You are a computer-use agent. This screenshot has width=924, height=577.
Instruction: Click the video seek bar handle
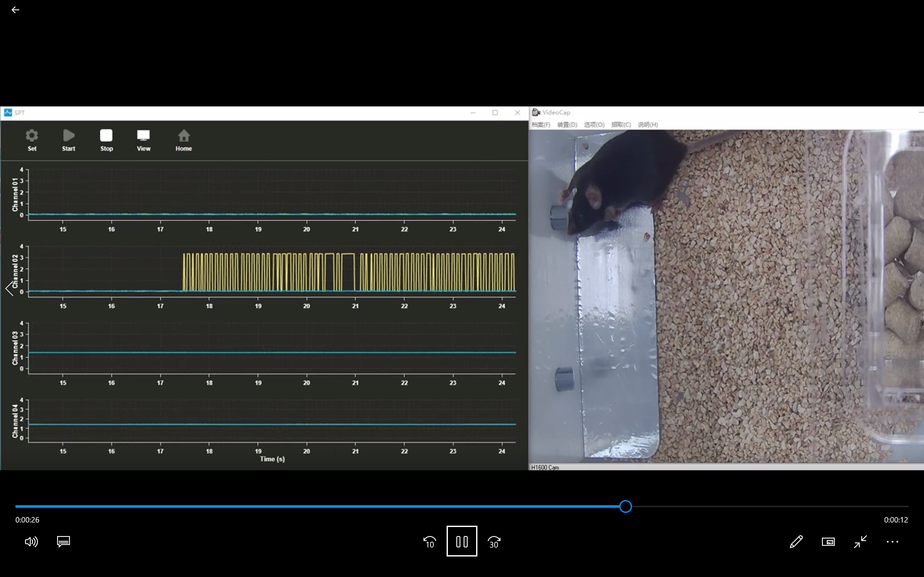coord(625,506)
